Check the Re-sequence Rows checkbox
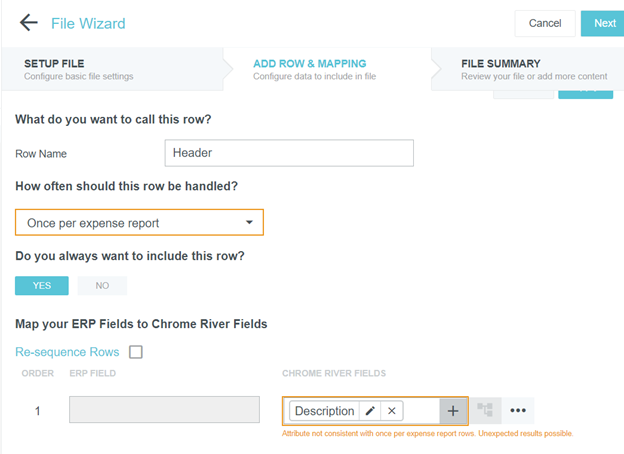This screenshot has height=454, width=624. tap(136, 352)
